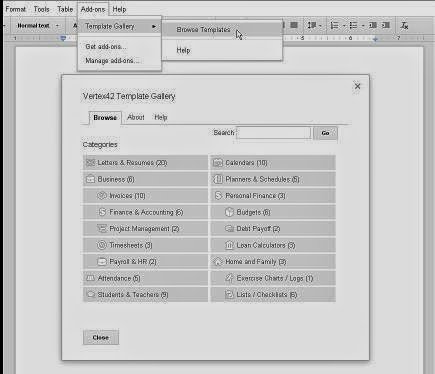Click the Calendars category icon
Image resolution: width=435 pixels, height=374 pixels.
coord(218,163)
